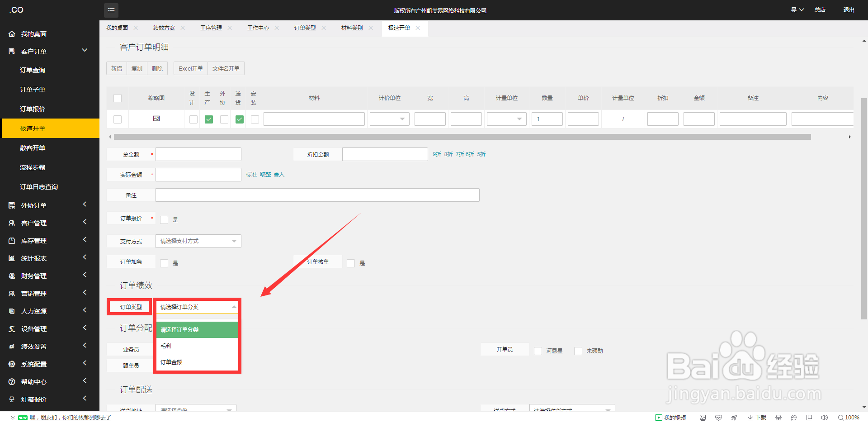Open the 计价单位 dropdown in the row

(x=390, y=119)
